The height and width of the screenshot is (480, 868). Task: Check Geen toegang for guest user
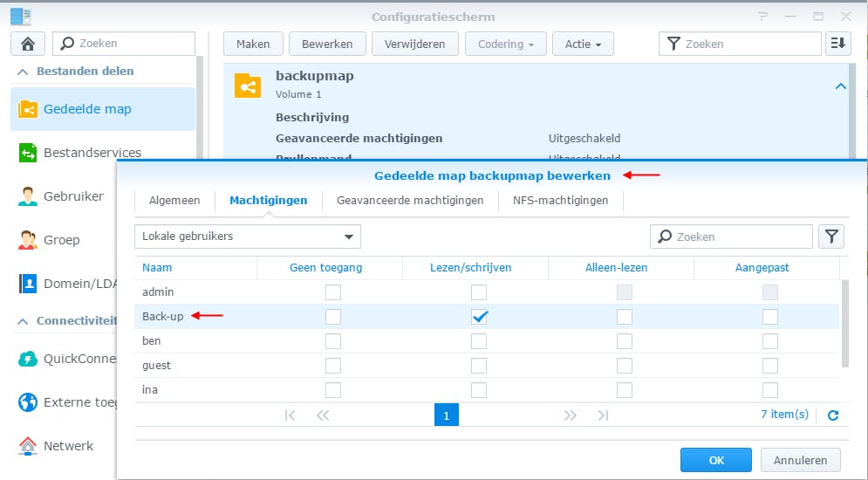[333, 366]
